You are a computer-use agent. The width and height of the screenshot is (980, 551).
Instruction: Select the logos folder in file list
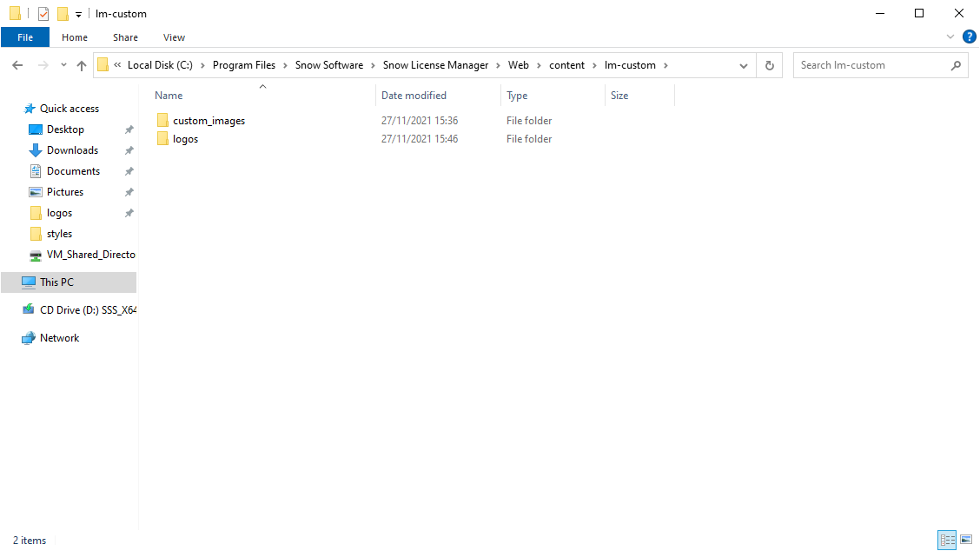tap(185, 139)
